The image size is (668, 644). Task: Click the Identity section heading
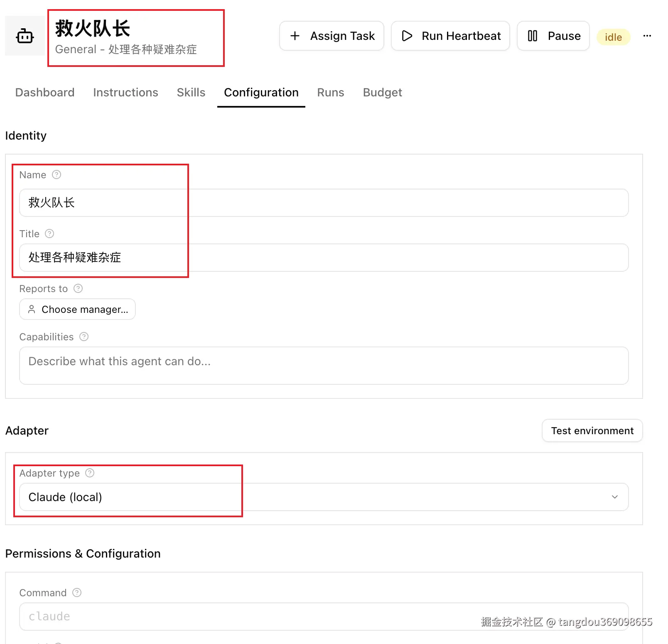click(x=26, y=135)
